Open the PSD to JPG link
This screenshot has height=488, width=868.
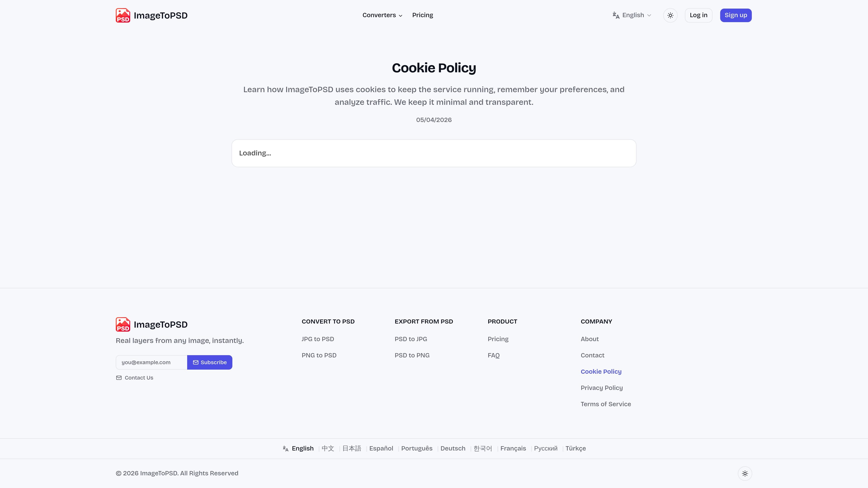tap(411, 339)
